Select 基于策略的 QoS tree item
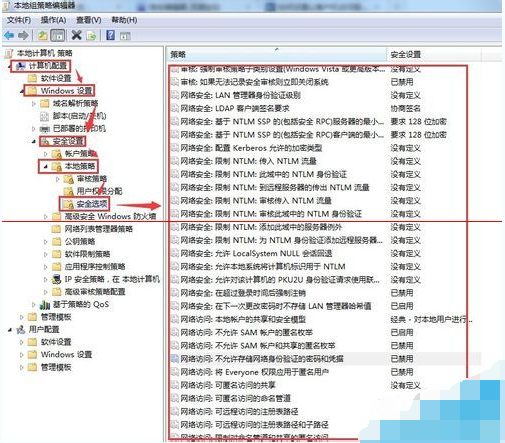This screenshot has width=505, height=443. click(81, 304)
